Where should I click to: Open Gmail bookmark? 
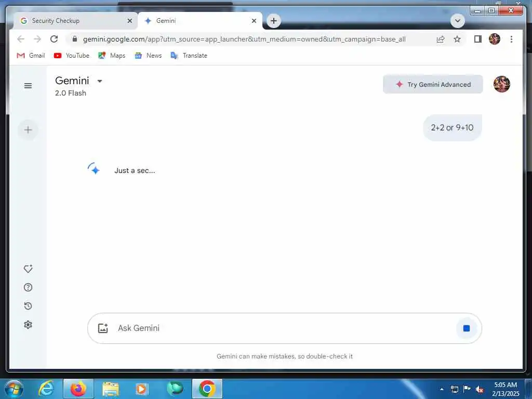click(x=31, y=55)
